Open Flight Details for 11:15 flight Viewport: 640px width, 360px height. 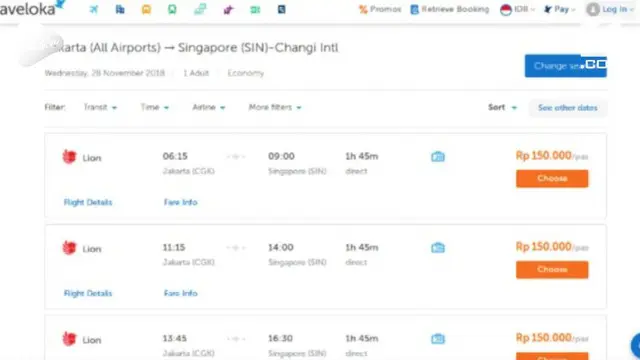(x=88, y=293)
